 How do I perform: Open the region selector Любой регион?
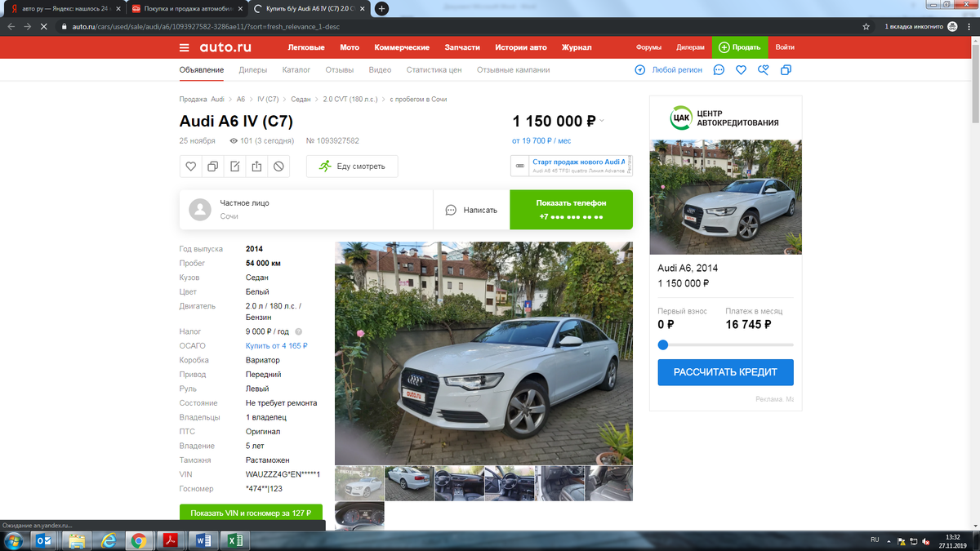click(x=677, y=70)
